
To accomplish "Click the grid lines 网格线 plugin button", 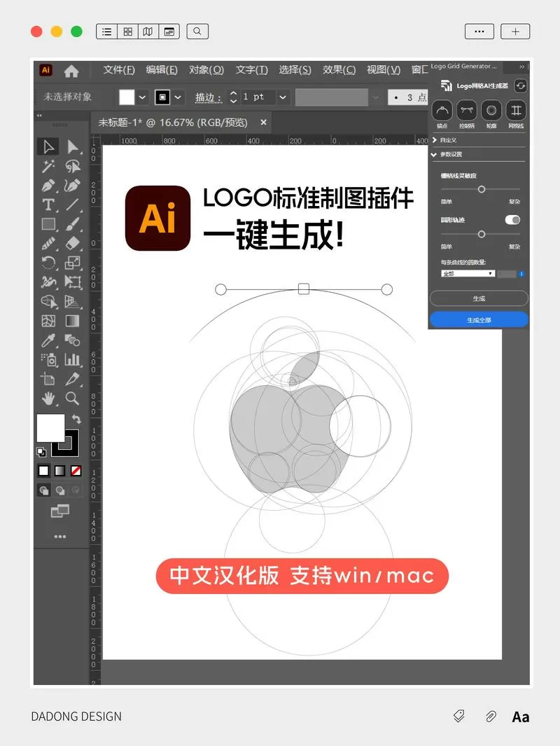I will click(516, 111).
